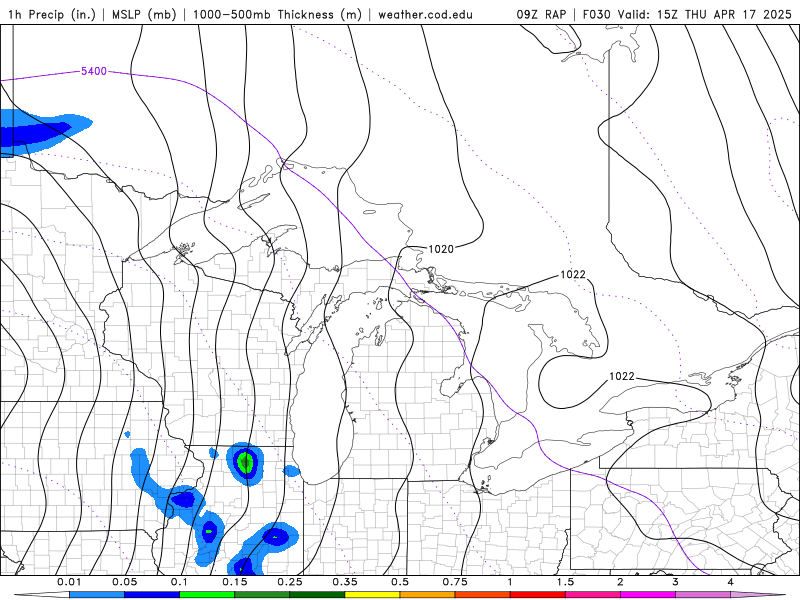Click the 0.15 colorbar tick label
The height and width of the screenshot is (600, 800).
click(235, 582)
